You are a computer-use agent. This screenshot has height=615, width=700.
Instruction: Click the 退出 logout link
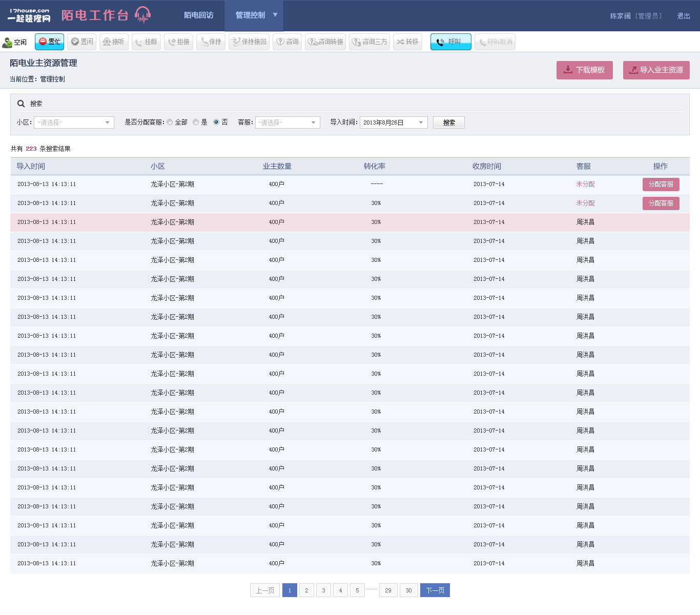[x=684, y=16]
